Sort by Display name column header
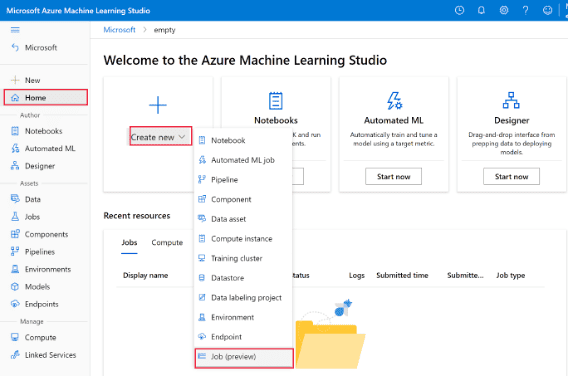The height and width of the screenshot is (376, 568). (145, 275)
